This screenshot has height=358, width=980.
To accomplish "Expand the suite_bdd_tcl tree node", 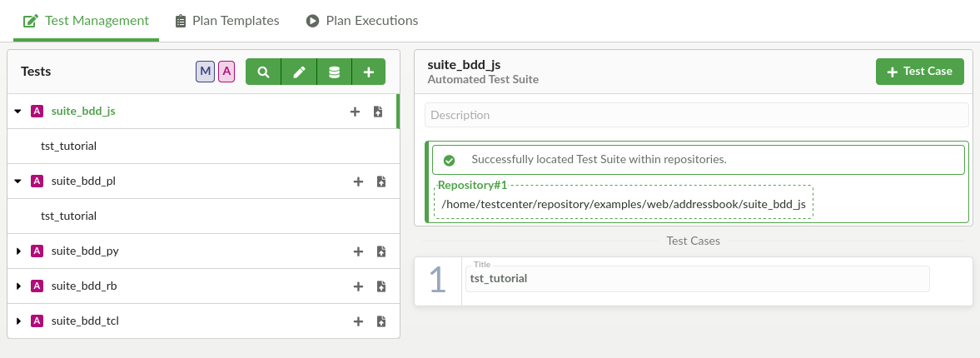I will click(x=18, y=321).
